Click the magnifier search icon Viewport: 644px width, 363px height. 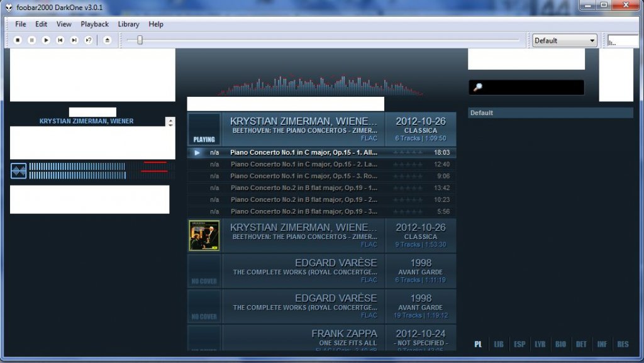tap(478, 87)
